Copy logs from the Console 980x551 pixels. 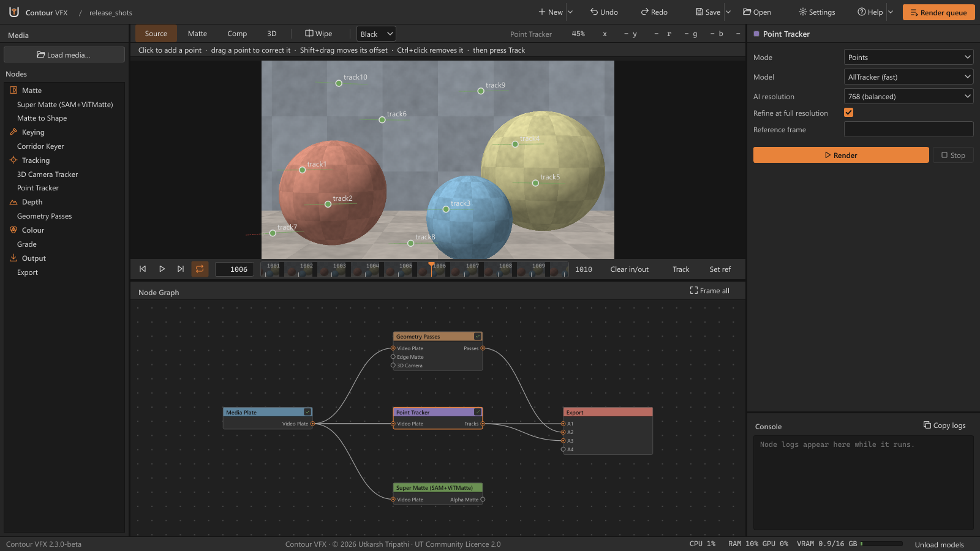click(x=944, y=425)
